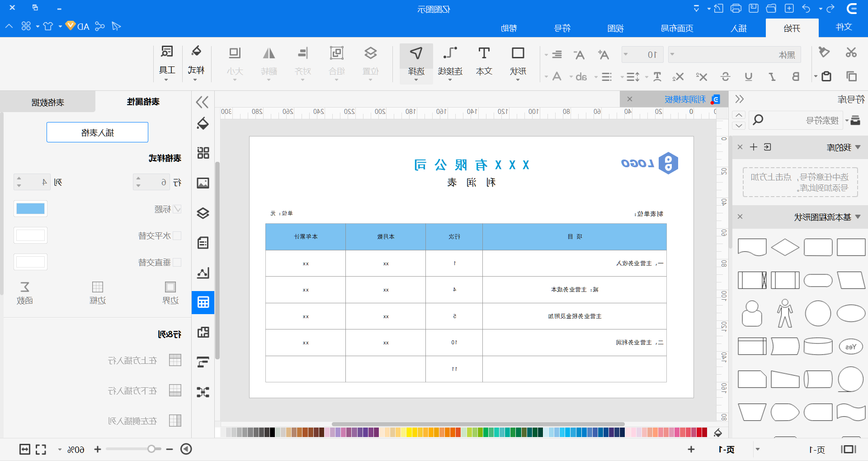Screen dimensions: 868x461
Task: Collapse the 基本流程图形状 section
Action: [x=858, y=217]
